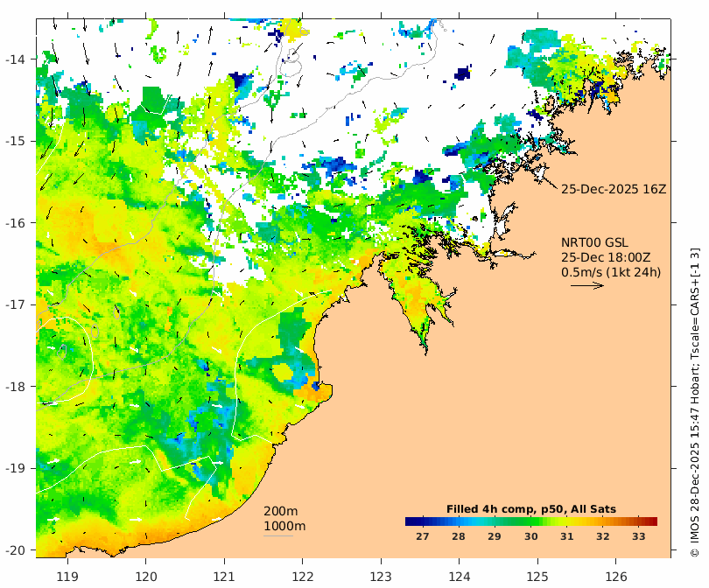The height and width of the screenshot is (588, 709).
Task: Click colorbar tick label 32
Action: tap(603, 536)
